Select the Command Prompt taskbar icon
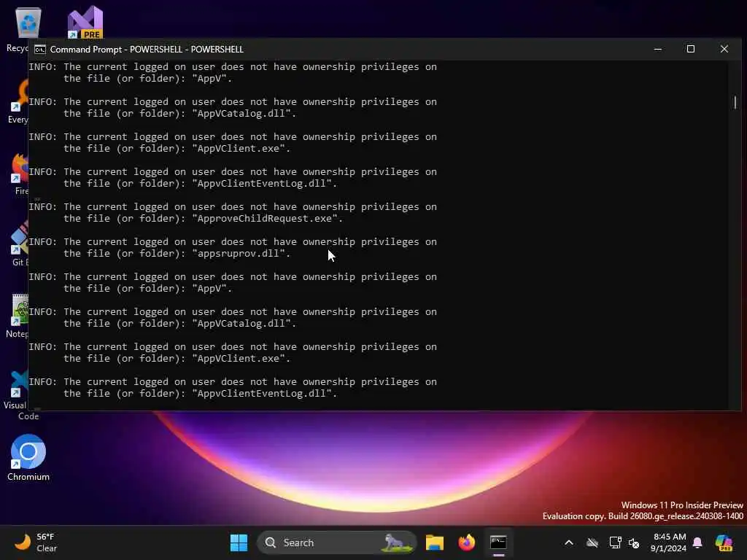Viewport: 747px width, 560px height. tap(498, 542)
